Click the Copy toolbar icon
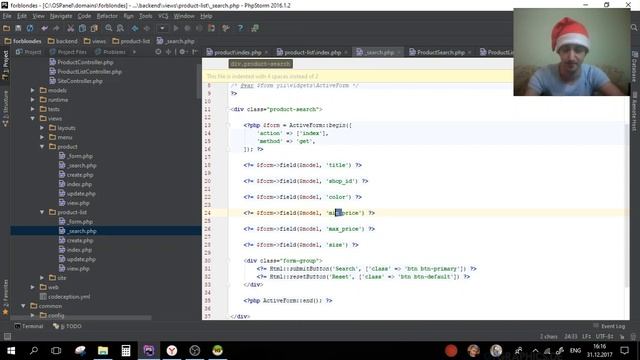 click(x=82, y=28)
